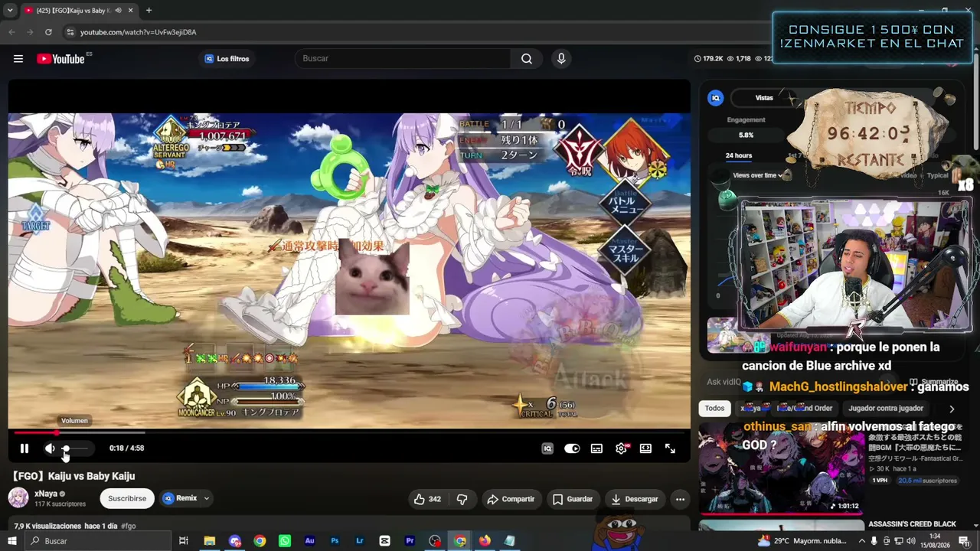The width and height of the screenshot is (980, 551).
Task: Open player settings gear
Action: pyautogui.click(x=621, y=448)
